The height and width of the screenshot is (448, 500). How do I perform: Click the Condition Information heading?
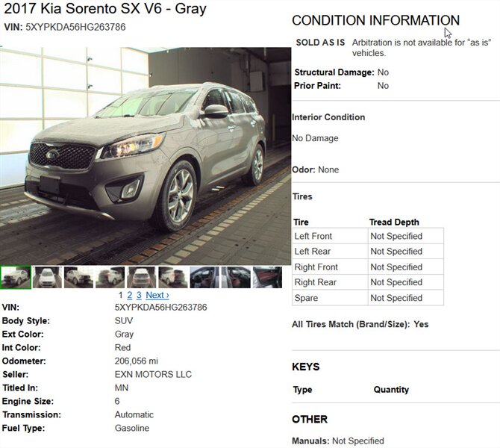click(375, 21)
